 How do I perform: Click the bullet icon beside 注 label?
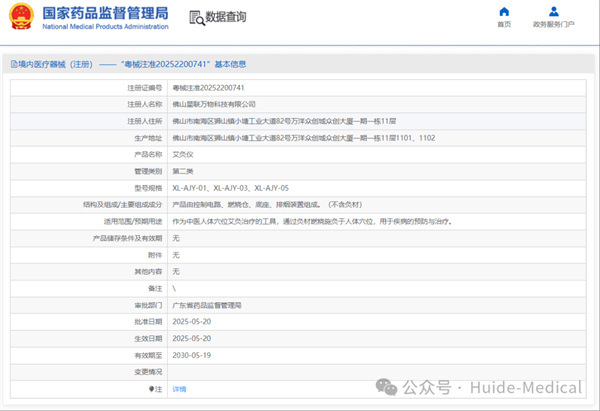[151, 389]
